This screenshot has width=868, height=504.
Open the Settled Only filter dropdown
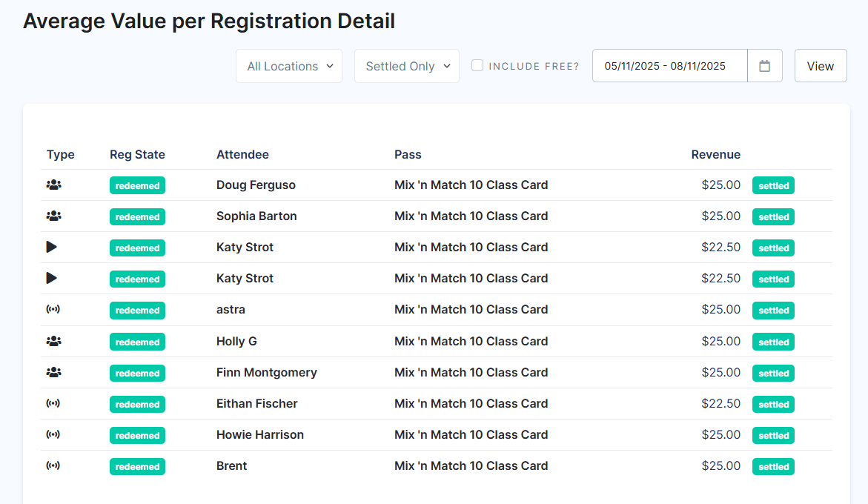(x=407, y=66)
